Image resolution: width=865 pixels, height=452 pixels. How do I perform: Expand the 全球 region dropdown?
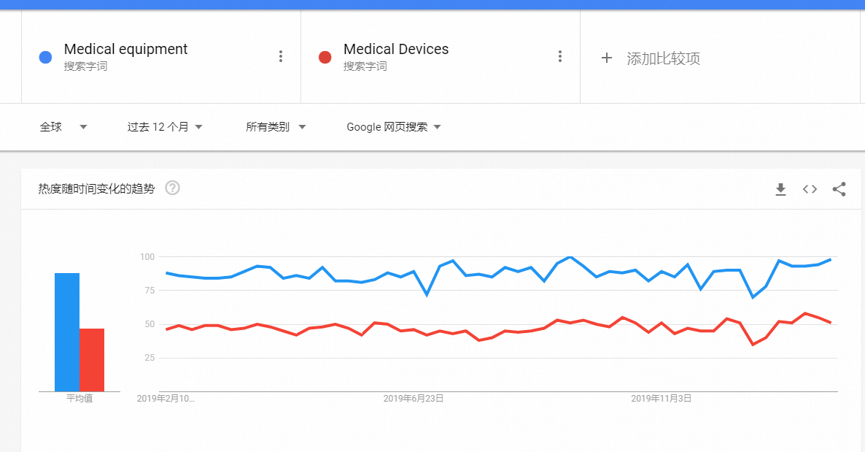63,127
